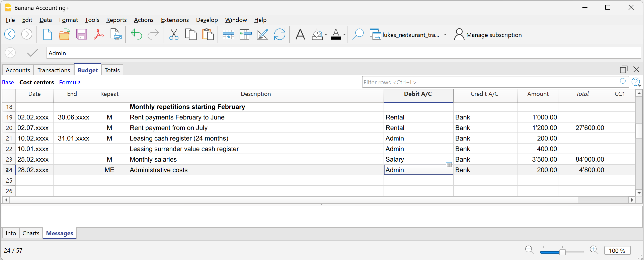Screen dimensions: 644x260
Task: Check accounting with the pencil ruler icon
Action: tap(262, 34)
